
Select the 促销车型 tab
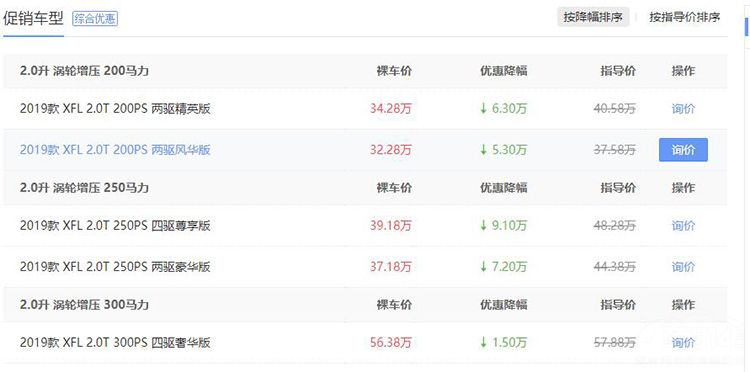tap(33, 19)
